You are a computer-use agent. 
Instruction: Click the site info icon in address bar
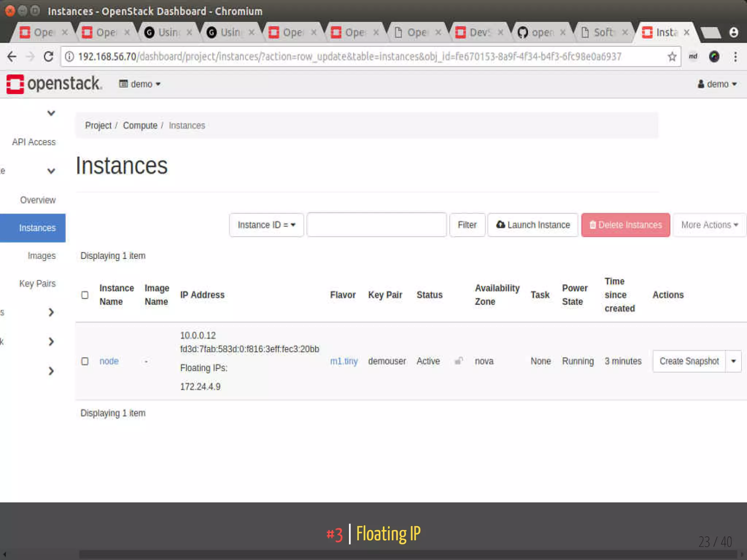point(69,57)
